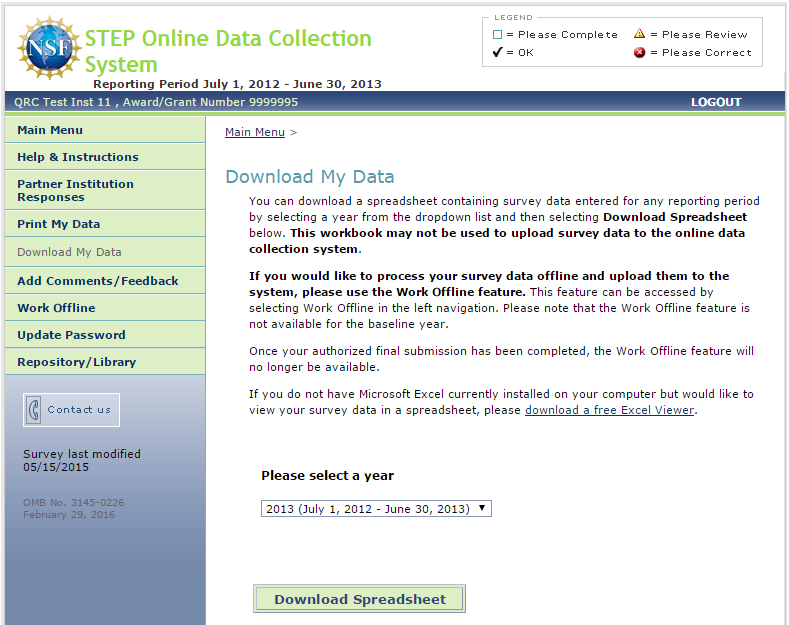Image resolution: width=789 pixels, height=625 pixels.
Task: Open Help & Instructions page
Action: [78, 157]
